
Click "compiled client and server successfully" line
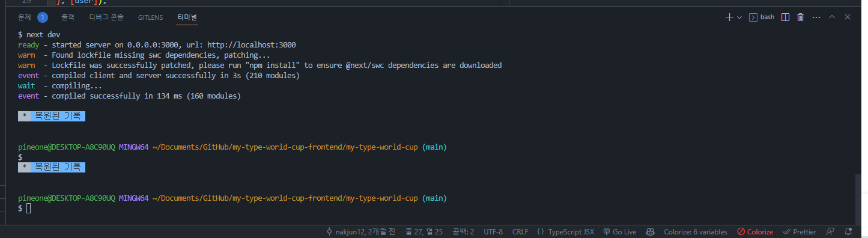click(159, 76)
